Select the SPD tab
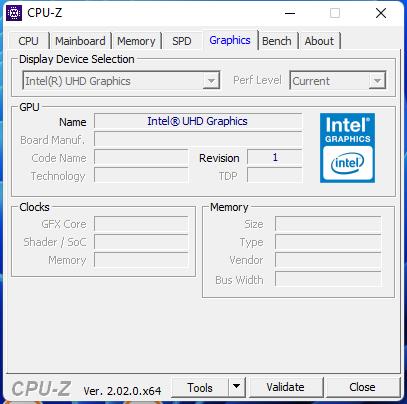Image resolution: width=407 pixels, height=404 pixels. (182, 41)
